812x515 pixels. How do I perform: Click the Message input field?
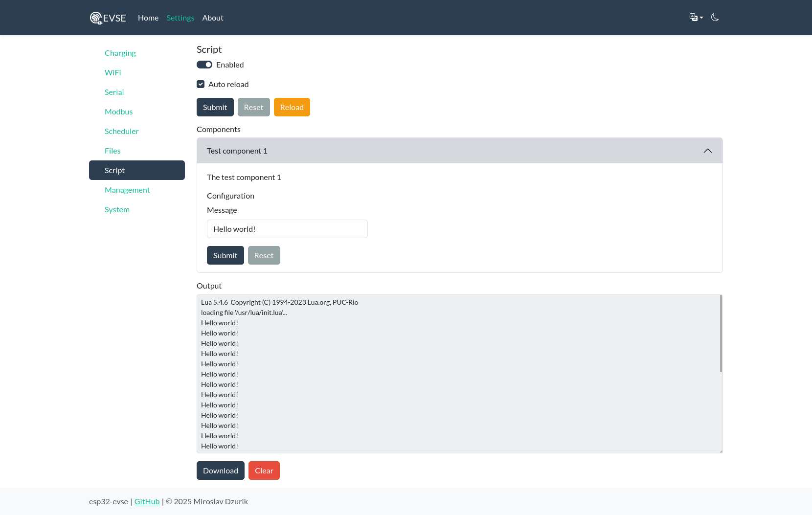[x=287, y=229]
